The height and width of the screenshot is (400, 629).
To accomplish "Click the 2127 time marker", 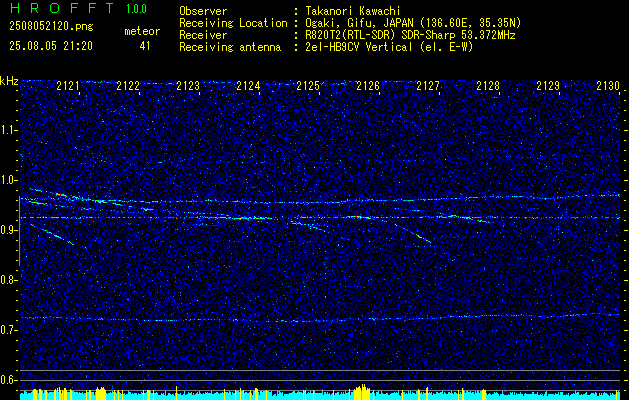I will pyautogui.click(x=428, y=86).
